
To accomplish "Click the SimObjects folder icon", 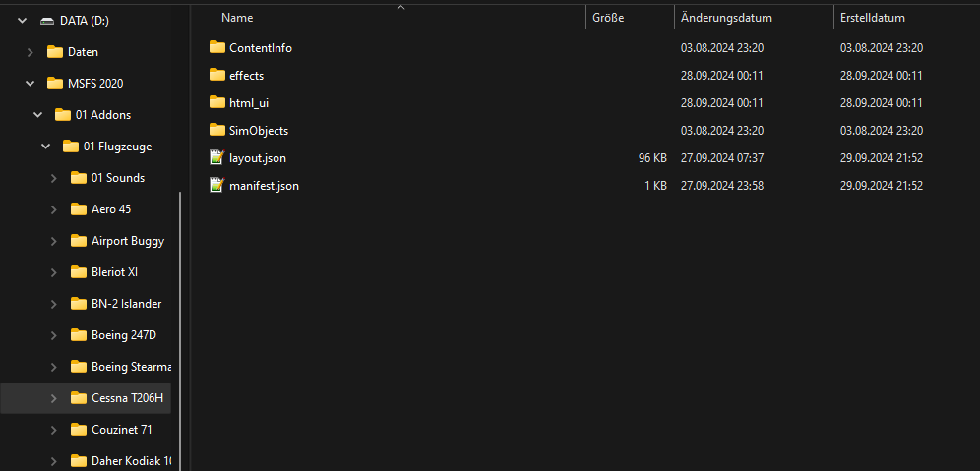I will pyautogui.click(x=216, y=130).
